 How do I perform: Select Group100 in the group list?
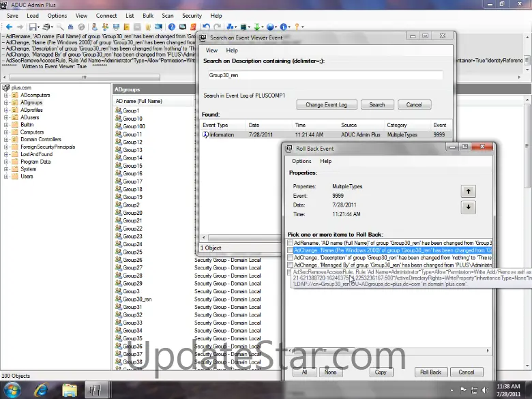(134, 126)
